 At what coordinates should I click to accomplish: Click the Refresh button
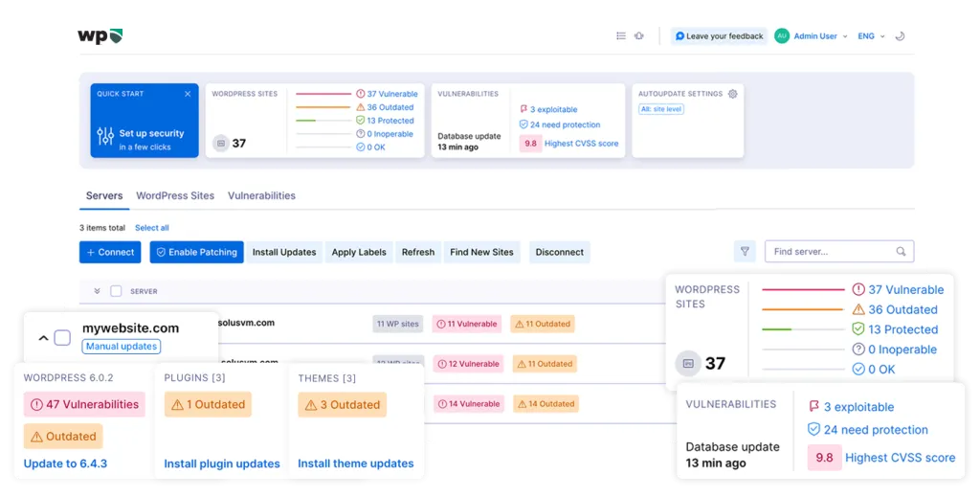click(x=418, y=252)
